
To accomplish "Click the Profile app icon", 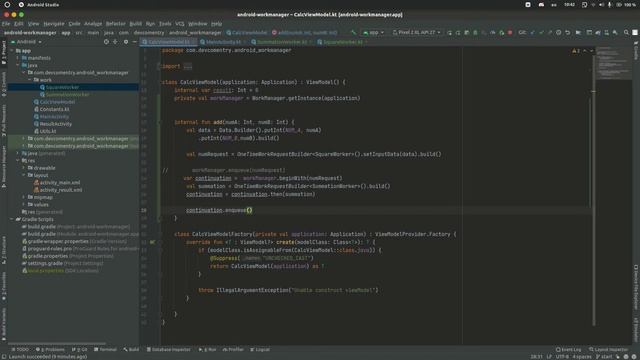I will 493,32.
